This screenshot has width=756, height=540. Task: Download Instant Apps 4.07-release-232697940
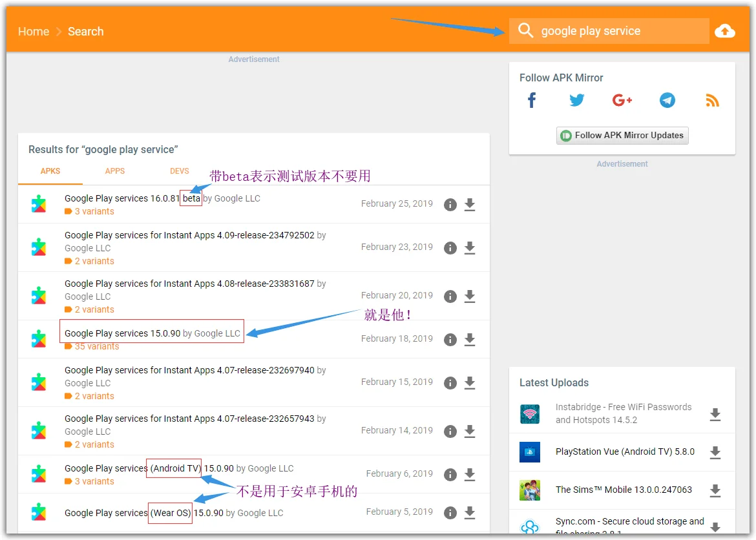coord(470,383)
